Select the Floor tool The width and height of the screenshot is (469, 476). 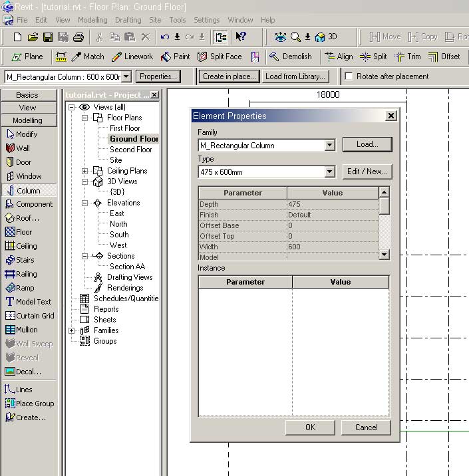pyautogui.click(x=19, y=232)
